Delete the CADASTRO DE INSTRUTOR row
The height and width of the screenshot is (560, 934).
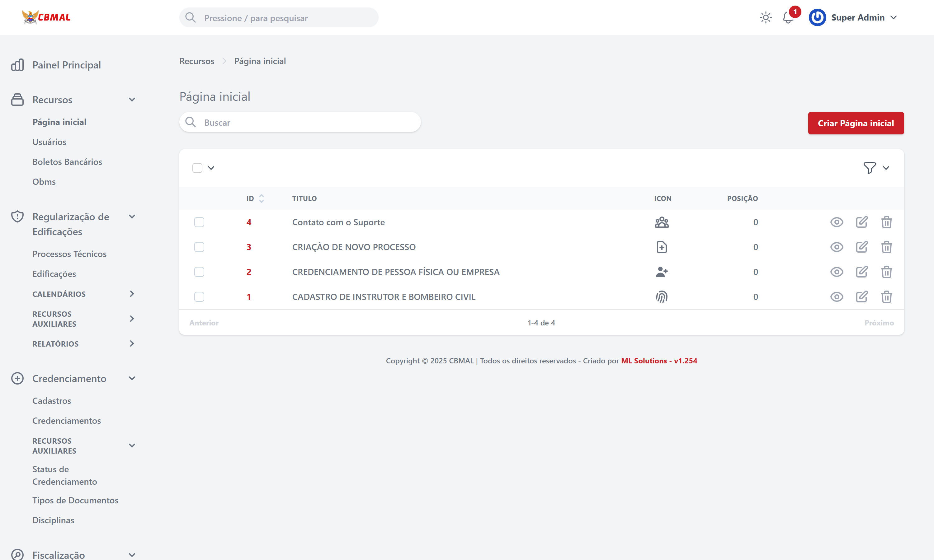click(886, 297)
